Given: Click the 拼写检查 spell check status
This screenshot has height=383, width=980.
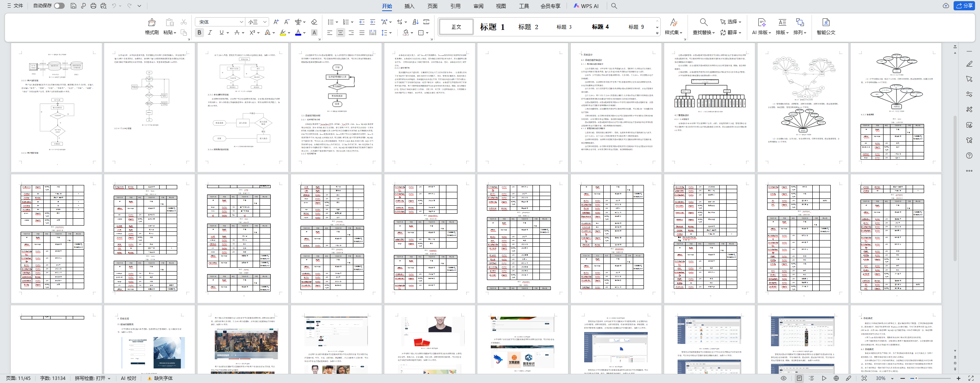Looking at the screenshot, I should click(93, 378).
